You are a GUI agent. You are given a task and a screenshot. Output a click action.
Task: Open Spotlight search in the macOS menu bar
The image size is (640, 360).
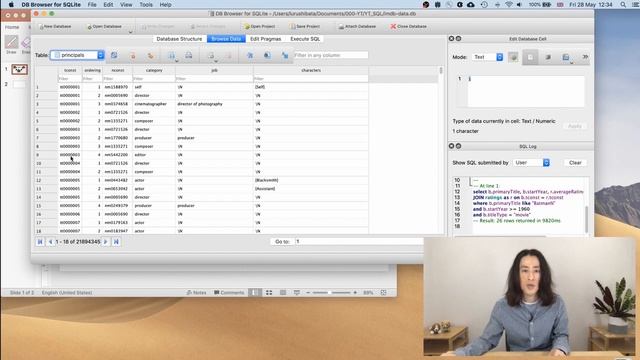click(623, 4)
